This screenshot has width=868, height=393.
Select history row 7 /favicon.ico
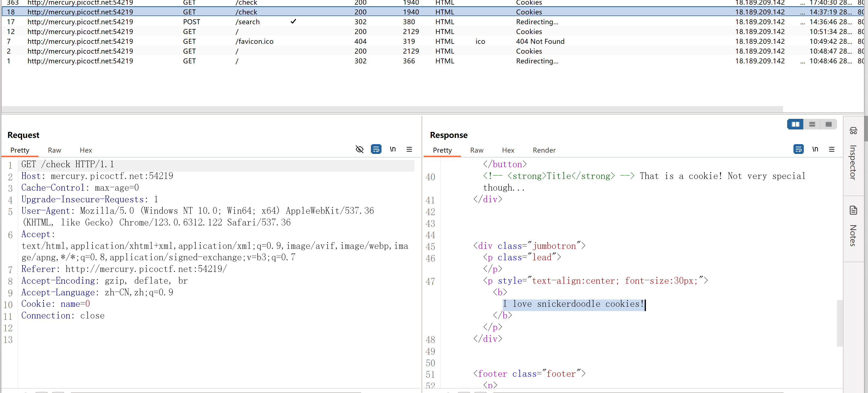coord(433,41)
